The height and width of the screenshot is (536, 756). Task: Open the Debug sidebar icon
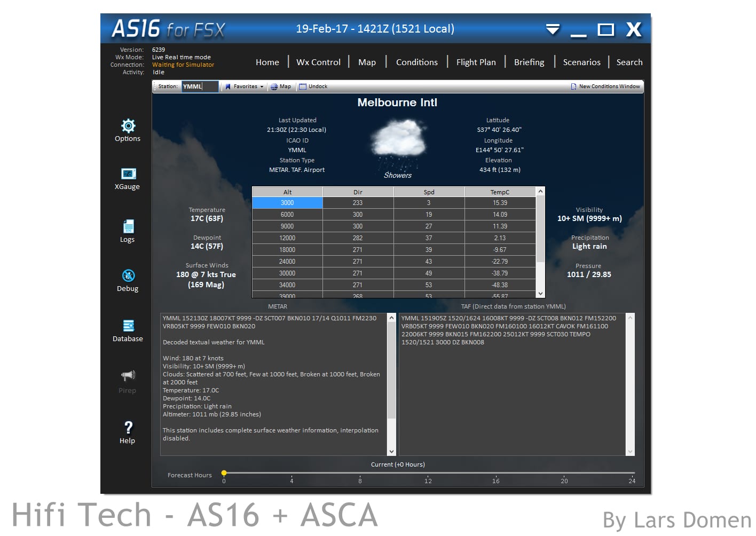coord(128,275)
